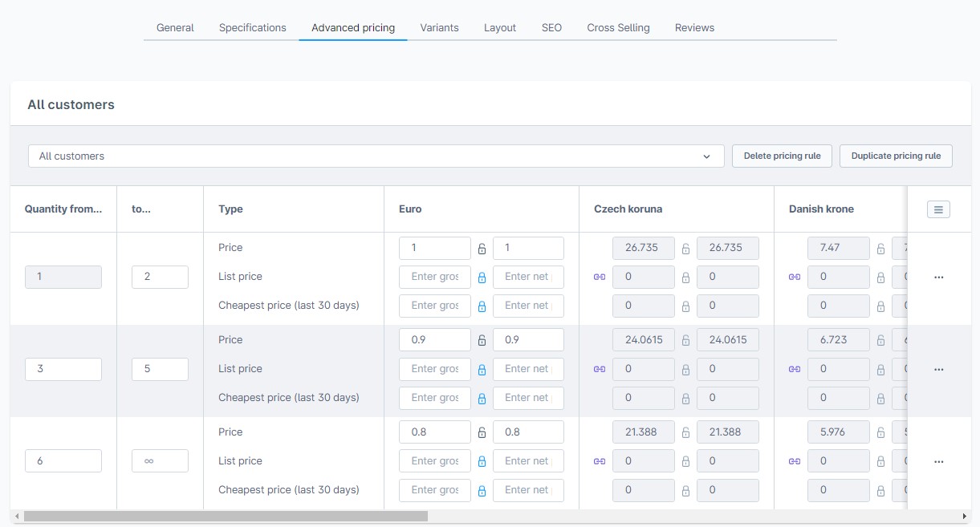
Task: Toggle Euro cheapest price lock, 3–5 row
Action: click(482, 399)
